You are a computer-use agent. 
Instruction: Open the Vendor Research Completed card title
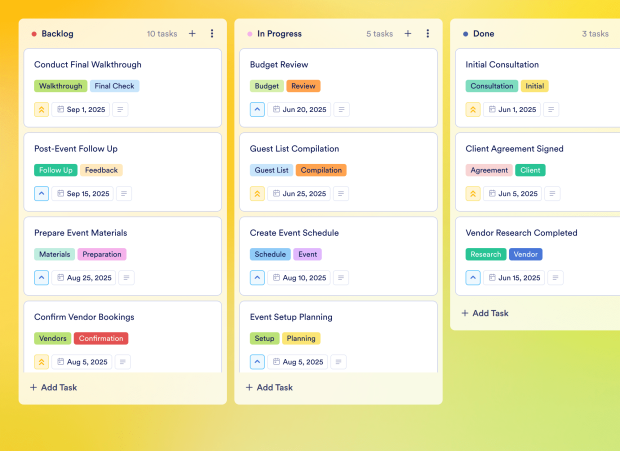(x=521, y=233)
